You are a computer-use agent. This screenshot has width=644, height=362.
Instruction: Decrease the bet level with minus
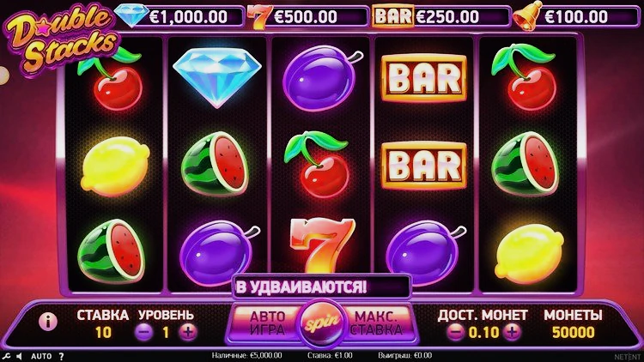144,332
